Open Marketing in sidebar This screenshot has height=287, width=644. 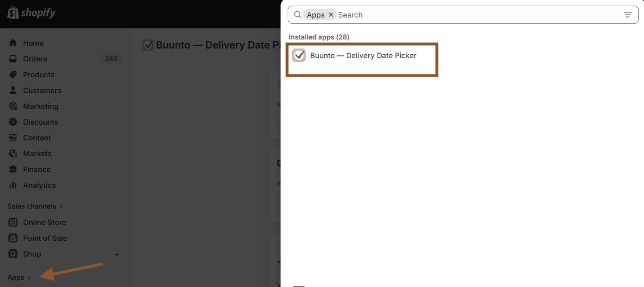(41, 106)
